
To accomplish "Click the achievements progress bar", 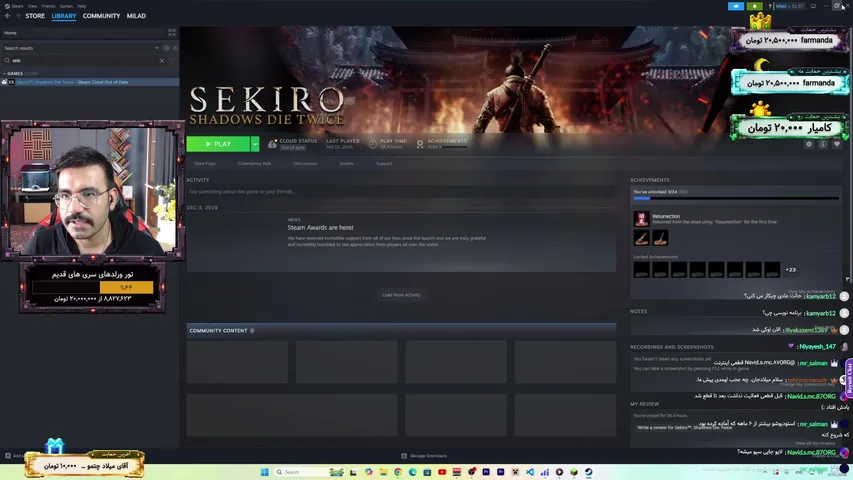I will [735, 199].
